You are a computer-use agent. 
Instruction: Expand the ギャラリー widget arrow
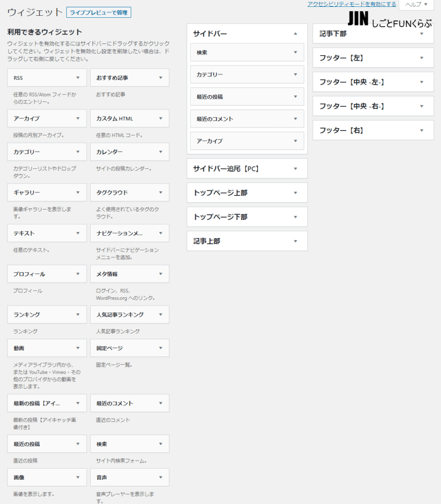(78, 192)
